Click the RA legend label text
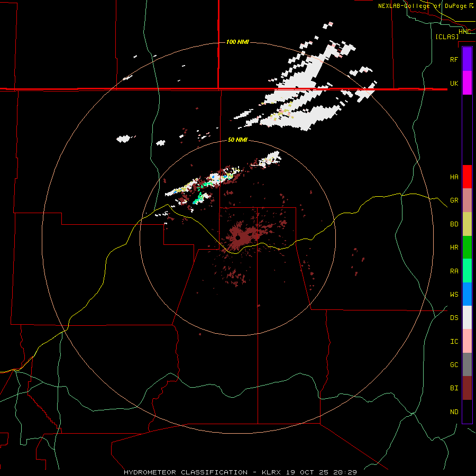 click(454, 271)
